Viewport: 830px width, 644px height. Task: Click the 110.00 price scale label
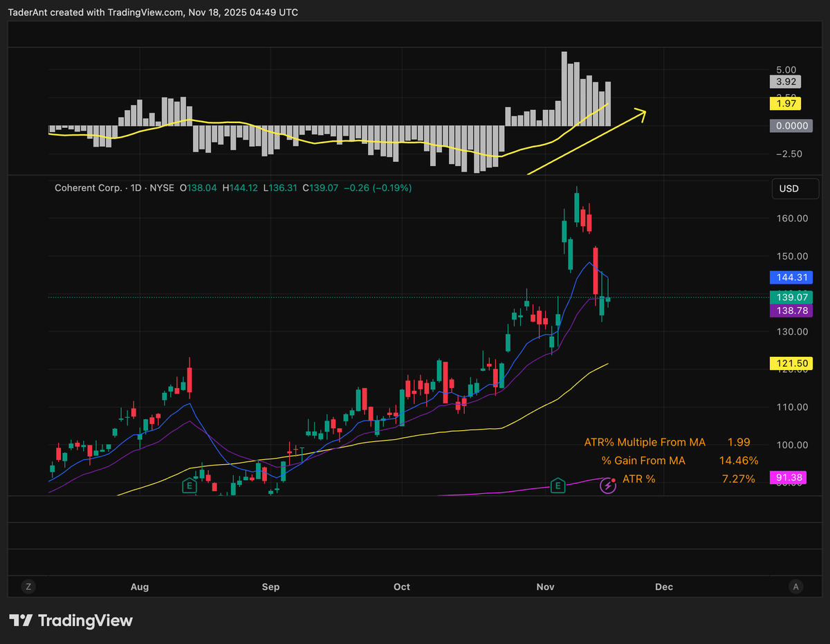coord(792,407)
